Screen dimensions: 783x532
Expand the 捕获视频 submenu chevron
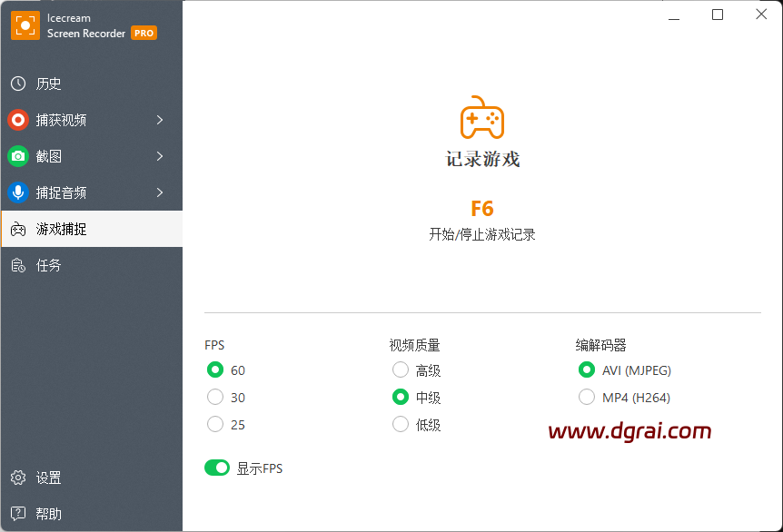[160, 120]
